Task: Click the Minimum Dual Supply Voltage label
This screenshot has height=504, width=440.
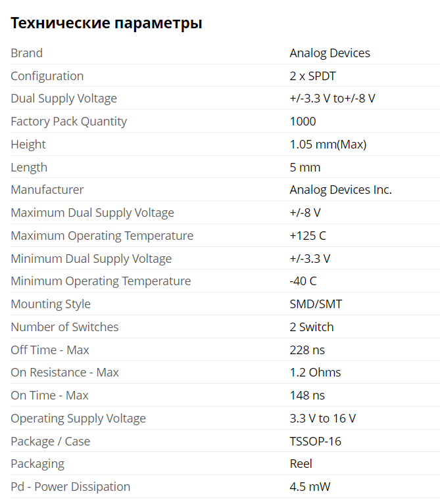Action: pos(91,259)
